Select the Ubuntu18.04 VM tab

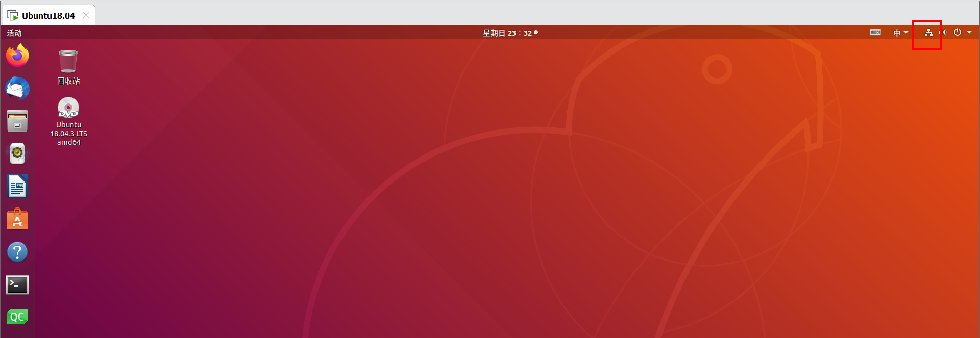48,15
